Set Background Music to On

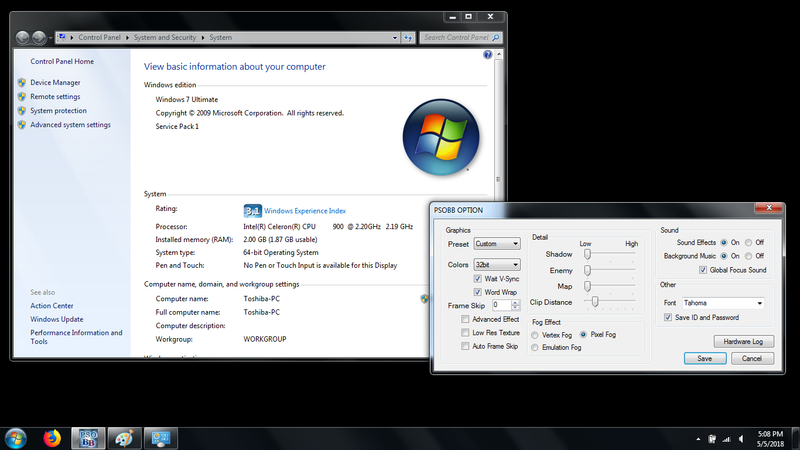click(724, 256)
